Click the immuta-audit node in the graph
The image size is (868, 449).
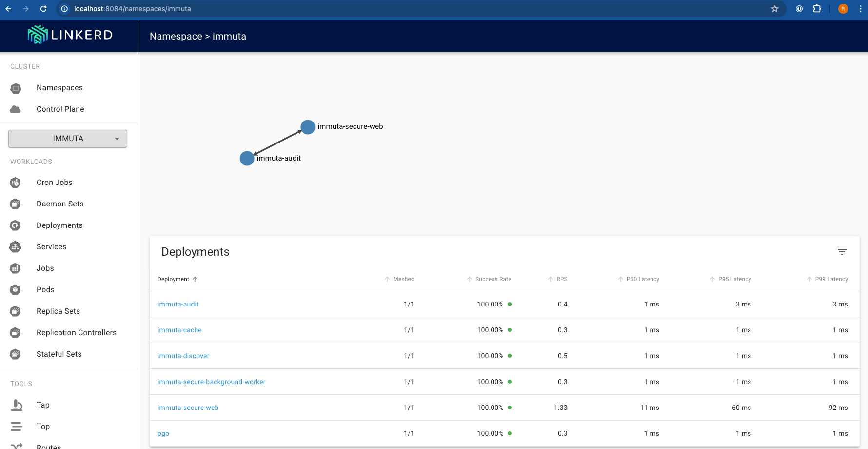point(247,159)
